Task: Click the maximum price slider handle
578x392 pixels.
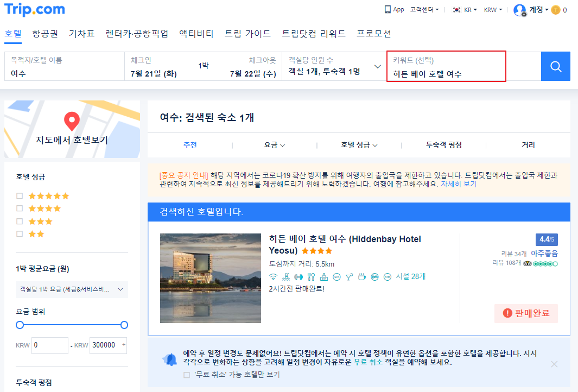Action: pos(124,325)
